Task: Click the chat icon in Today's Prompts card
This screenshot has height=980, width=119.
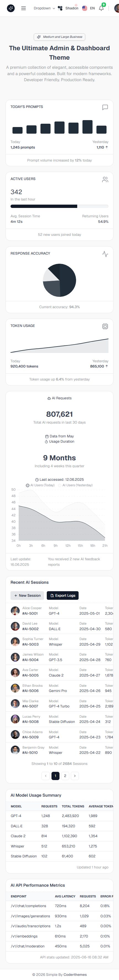Action: (105, 107)
